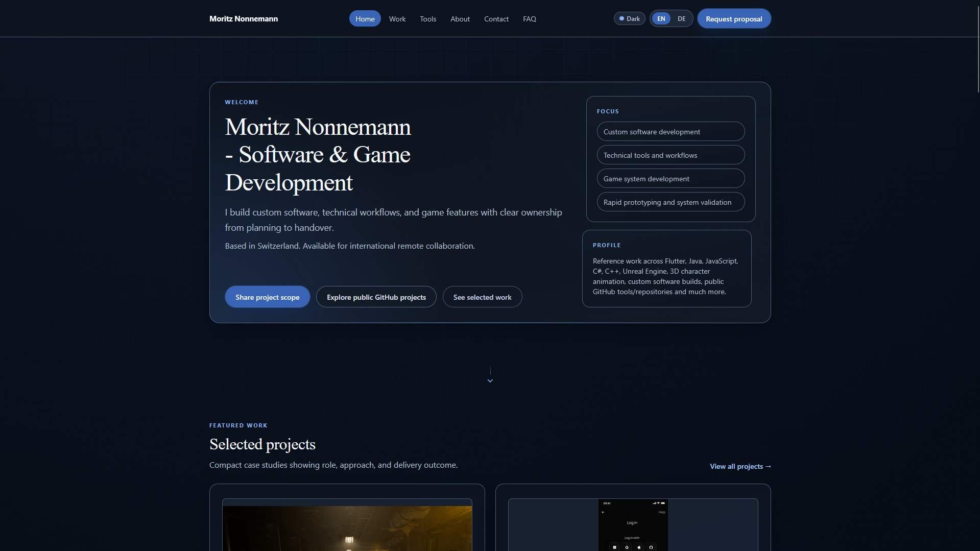This screenshot has height=551, width=980.
Task: Open the About page
Action: 459,18
